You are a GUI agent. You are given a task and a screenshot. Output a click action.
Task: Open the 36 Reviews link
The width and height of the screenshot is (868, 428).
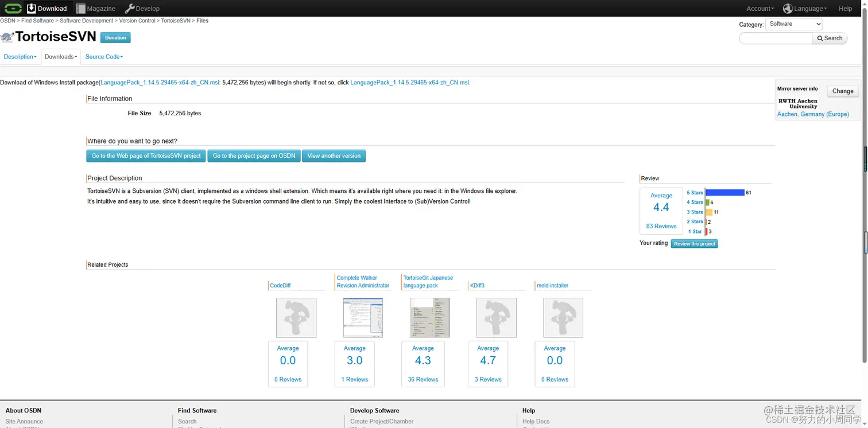(x=423, y=379)
